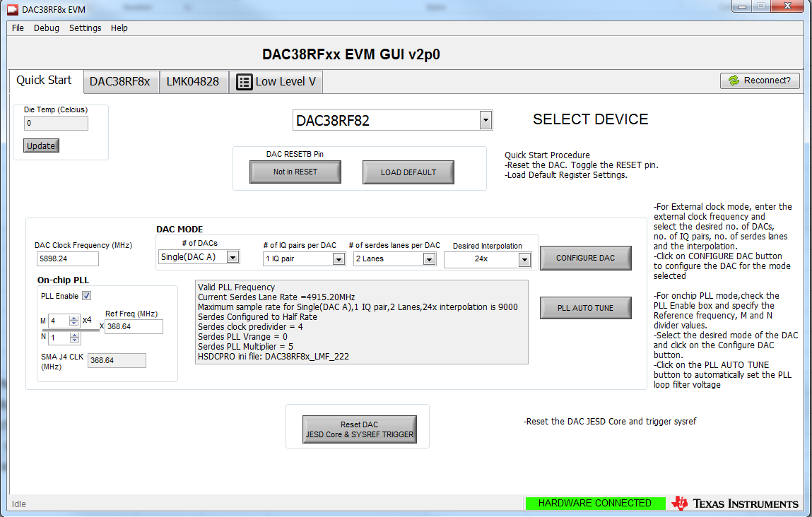812x517 pixels.
Task: Click the Die Temp (Celcius) value field
Action: [x=56, y=123]
